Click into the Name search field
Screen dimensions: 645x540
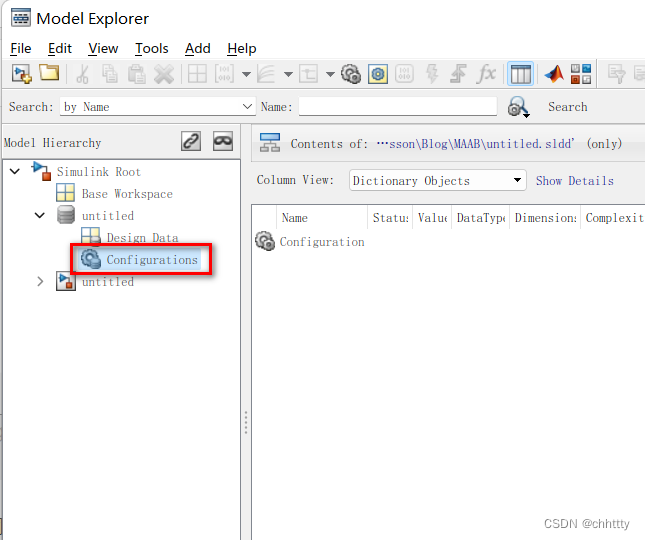coord(398,107)
